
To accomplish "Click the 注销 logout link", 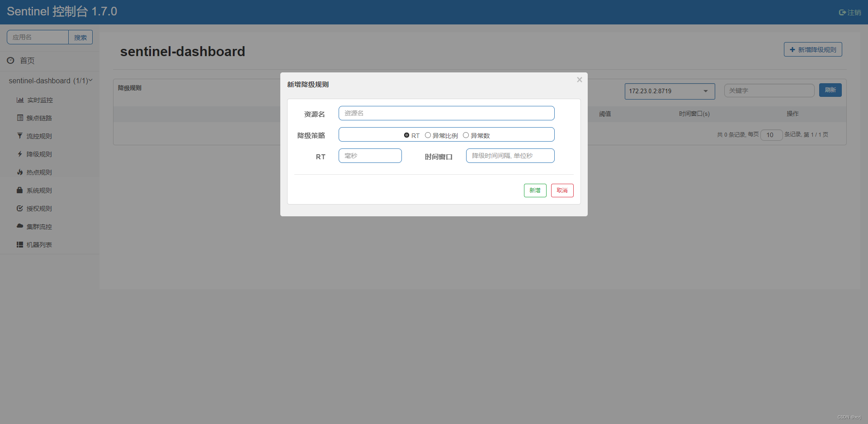I will point(850,12).
